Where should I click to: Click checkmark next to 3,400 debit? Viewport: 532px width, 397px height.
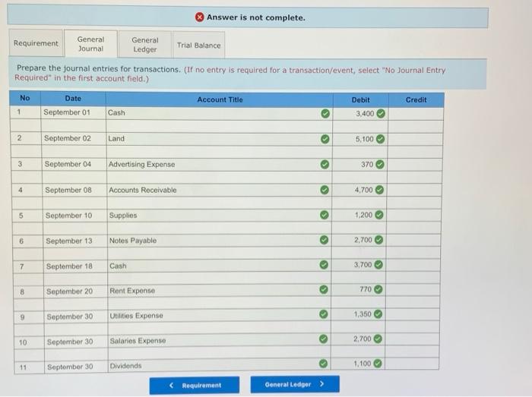click(381, 113)
